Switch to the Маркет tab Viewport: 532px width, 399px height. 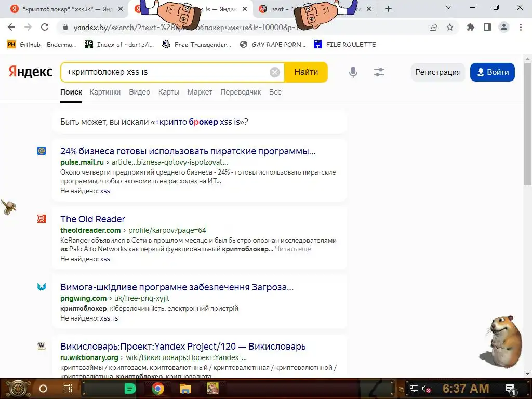pyautogui.click(x=199, y=92)
